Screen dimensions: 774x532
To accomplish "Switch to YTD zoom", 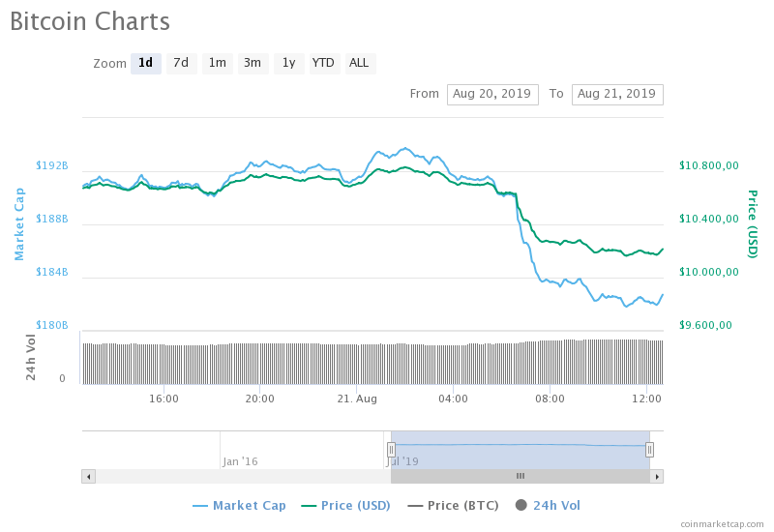I will click(x=323, y=63).
